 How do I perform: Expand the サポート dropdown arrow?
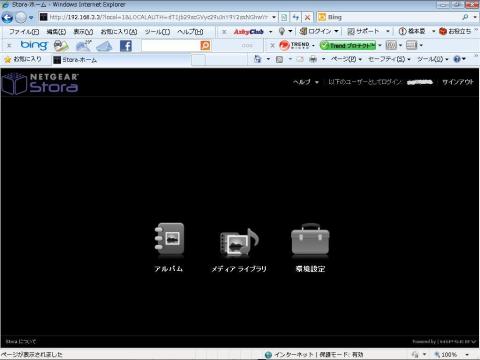click(x=388, y=31)
